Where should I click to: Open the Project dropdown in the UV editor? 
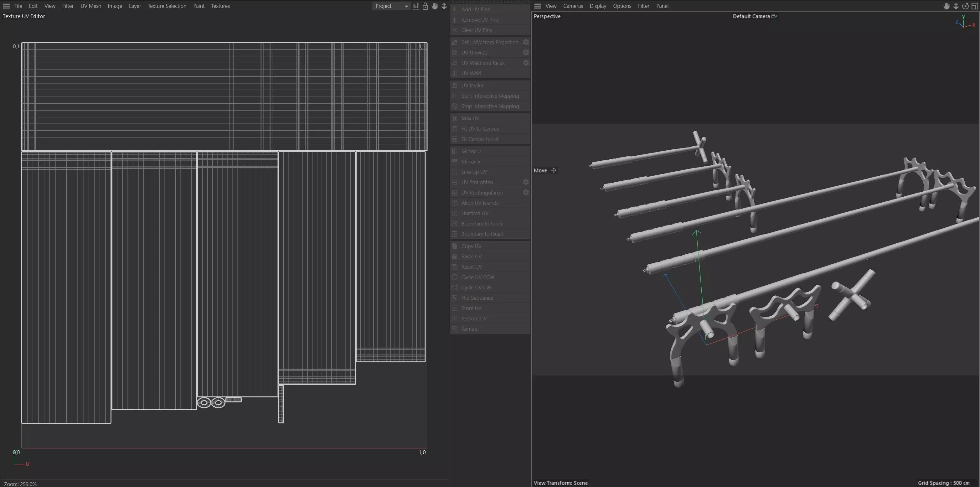click(391, 6)
